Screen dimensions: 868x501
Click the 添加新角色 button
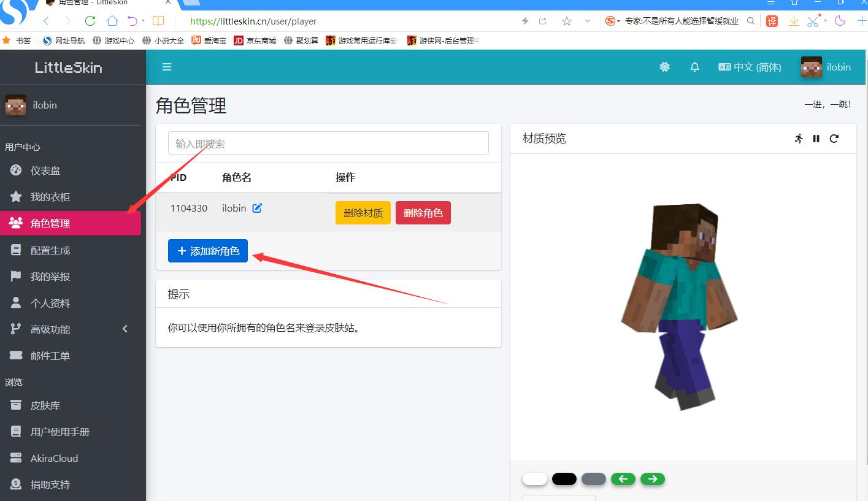pos(208,251)
